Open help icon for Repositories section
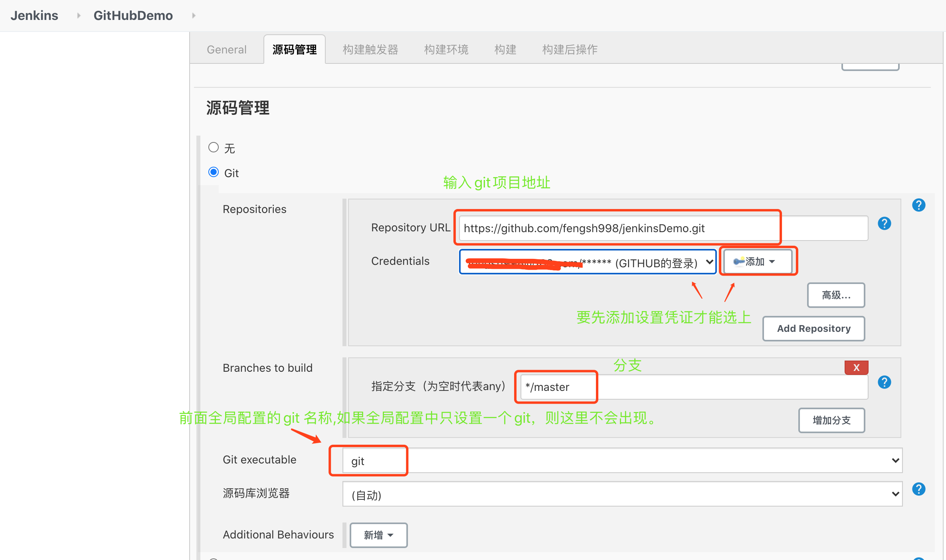Image resolution: width=946 pixels, height=560 pixels. 918,205
